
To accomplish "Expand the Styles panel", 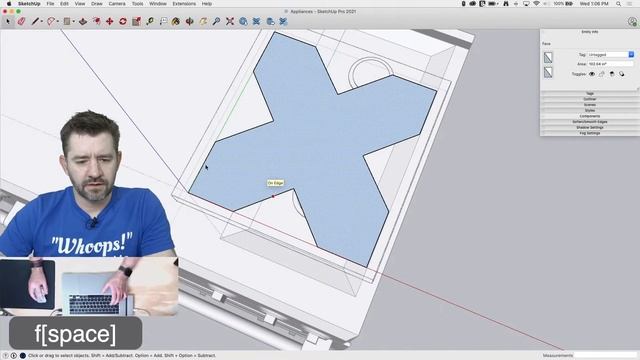I will pyautogui.click(x=589, y=111).
